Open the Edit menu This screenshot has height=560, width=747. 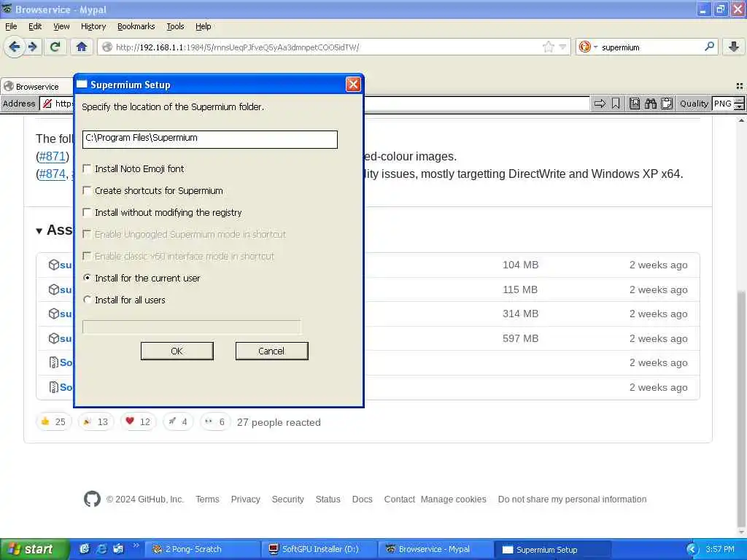point(35,26)
